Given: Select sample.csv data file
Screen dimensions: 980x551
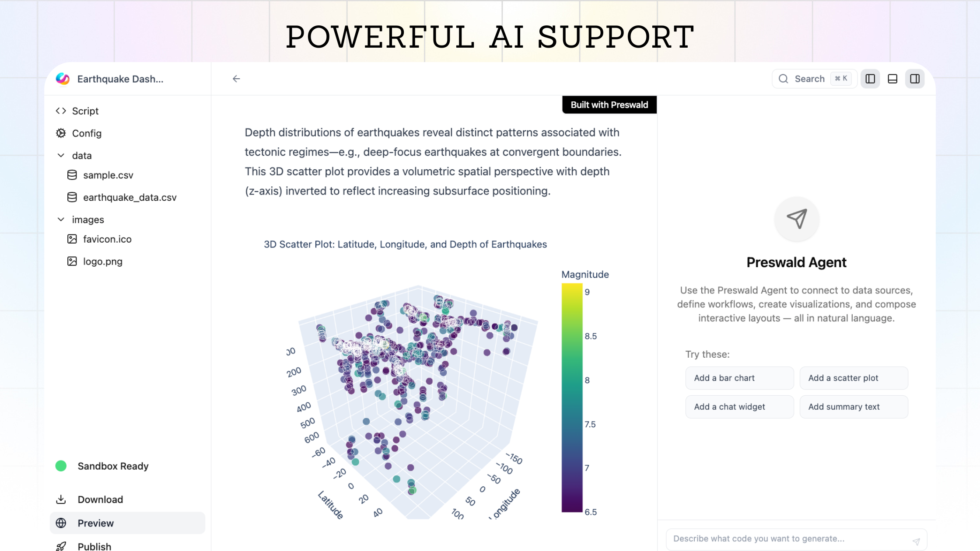Looking at the screenshot, I should [x=108, y=175].
